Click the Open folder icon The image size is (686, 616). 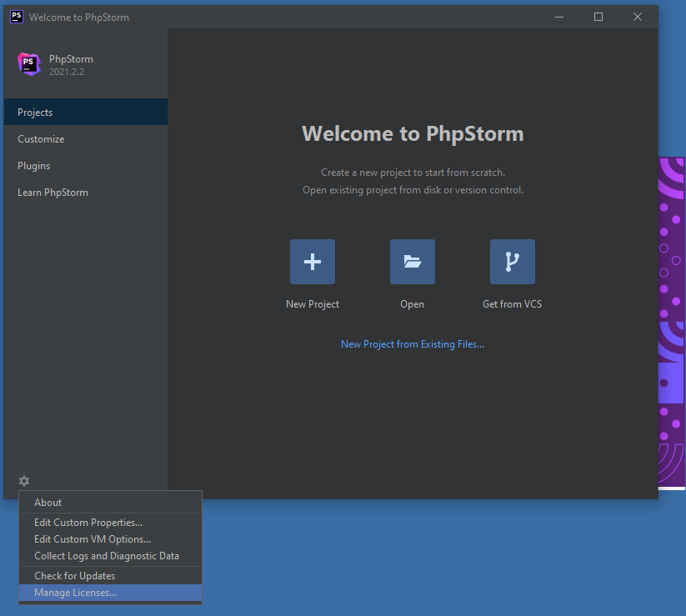pyautogui.click(x=413, y=262)
